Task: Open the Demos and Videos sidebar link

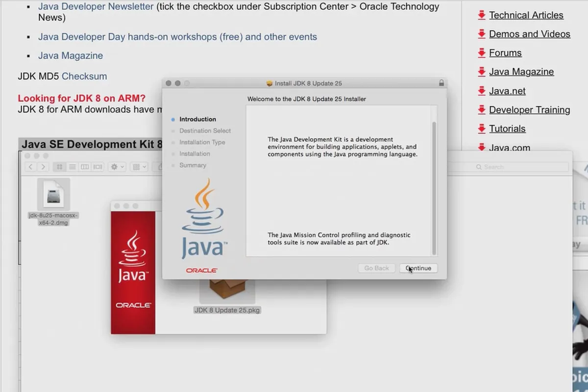Action: (530, 34)
